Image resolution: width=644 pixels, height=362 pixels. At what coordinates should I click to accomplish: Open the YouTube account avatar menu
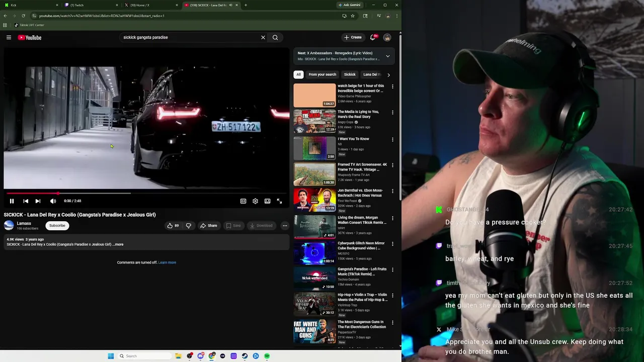(387, 37)
